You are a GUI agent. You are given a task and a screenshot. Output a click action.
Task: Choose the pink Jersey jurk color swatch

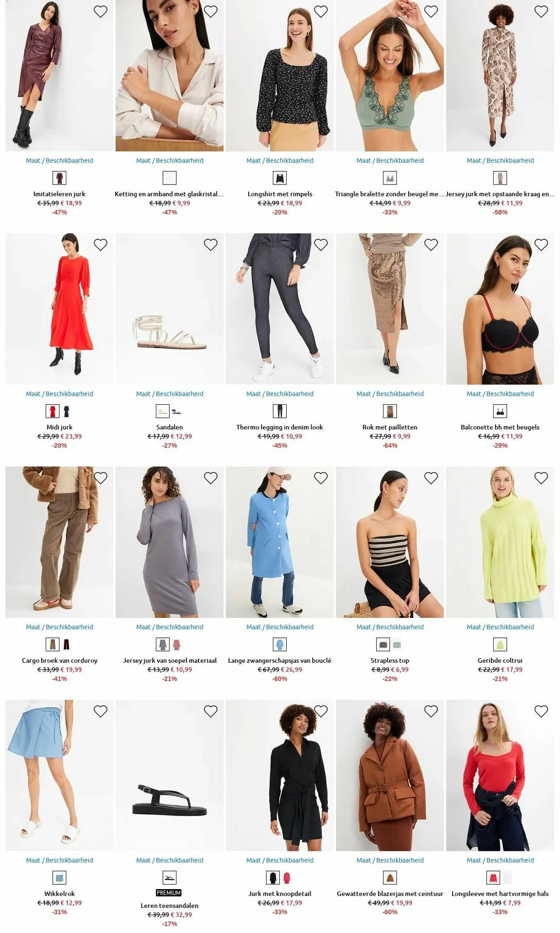pos(177,645)
